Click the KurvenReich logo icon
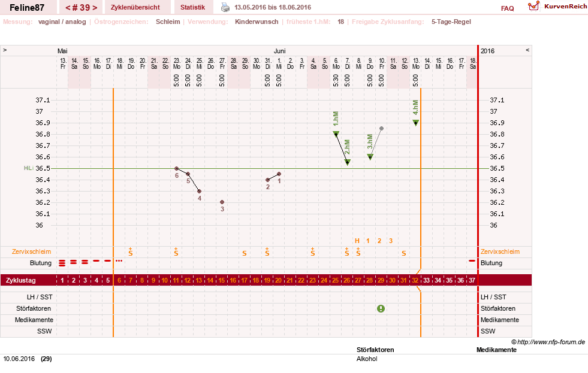 pyautogui.click(x=533, y=6)
